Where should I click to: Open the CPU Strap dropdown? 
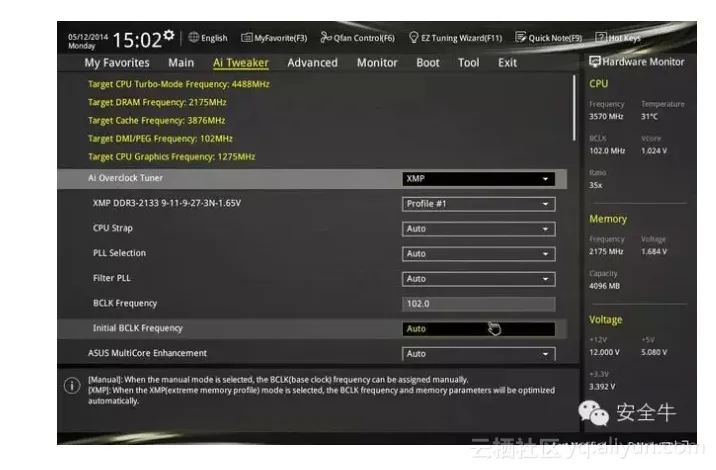pos(479,229)
